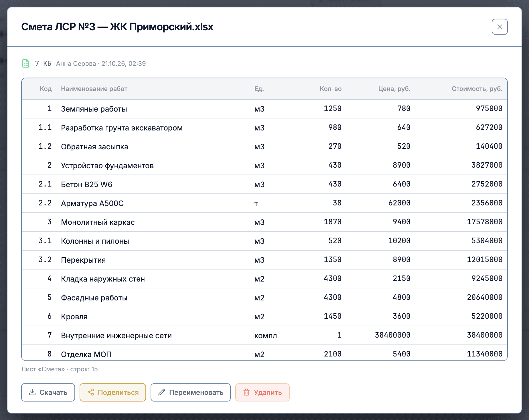Click the code cell 2.2
The image size is (529, 420).
tap(45, 203)
